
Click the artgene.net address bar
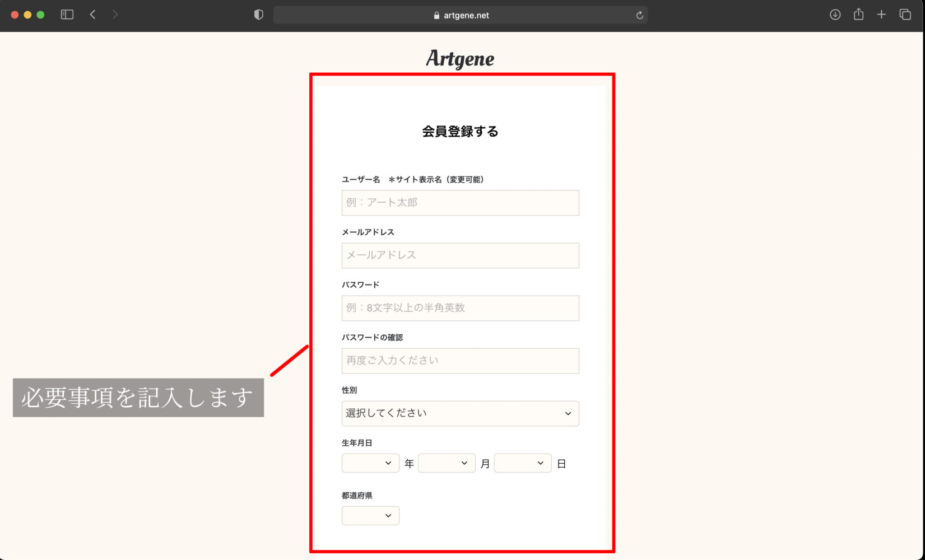click(x=461, y=15)
